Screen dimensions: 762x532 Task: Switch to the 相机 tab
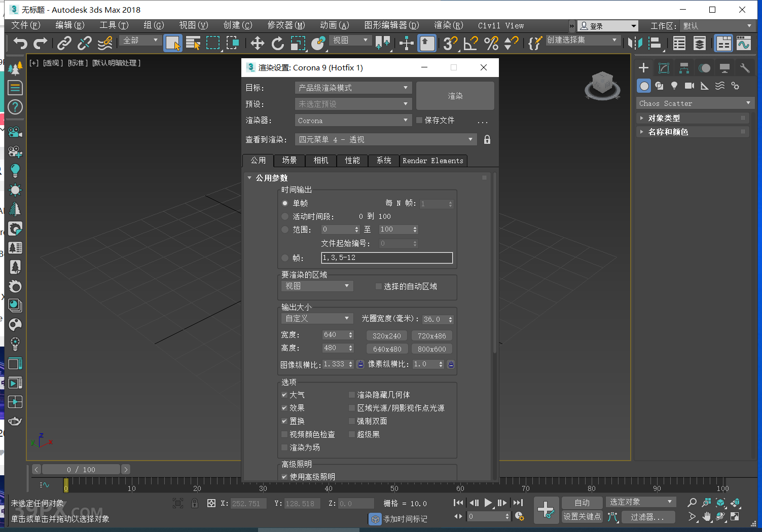(x=320, y=161)
